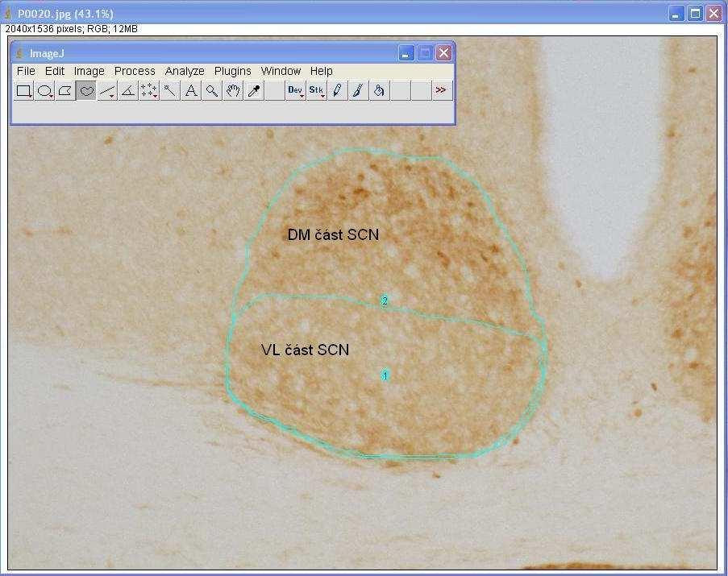
Task: Open the Analyze menu
Action: tap(185, 71)
